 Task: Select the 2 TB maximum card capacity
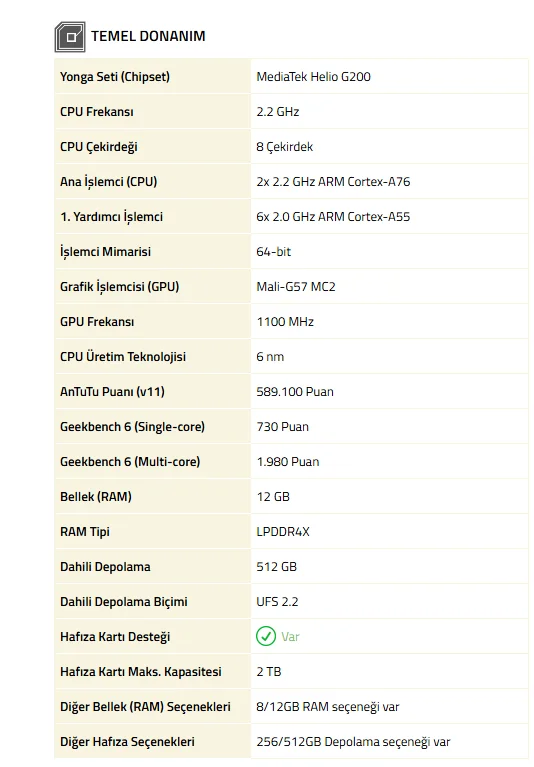click(x=269, y=672)
